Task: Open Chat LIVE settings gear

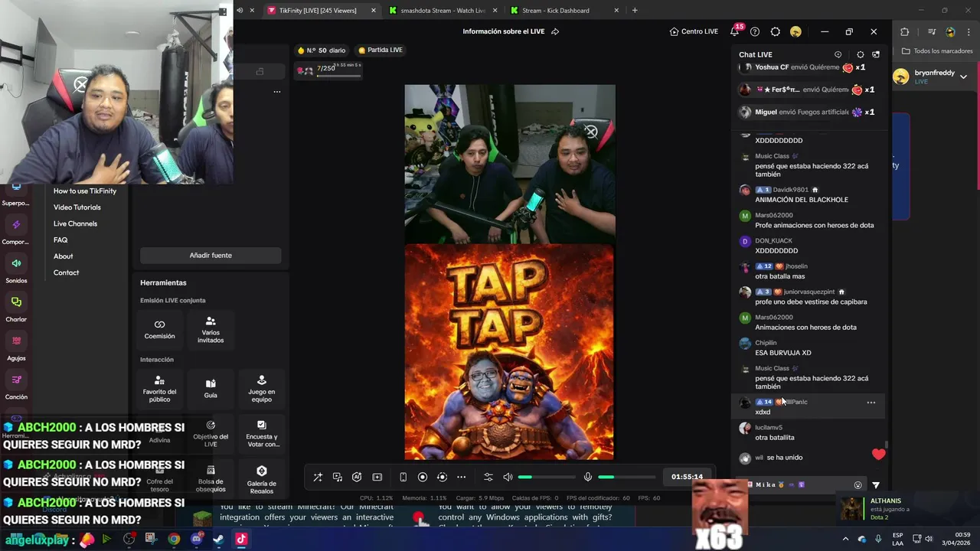Action: [x=861, y=54]
